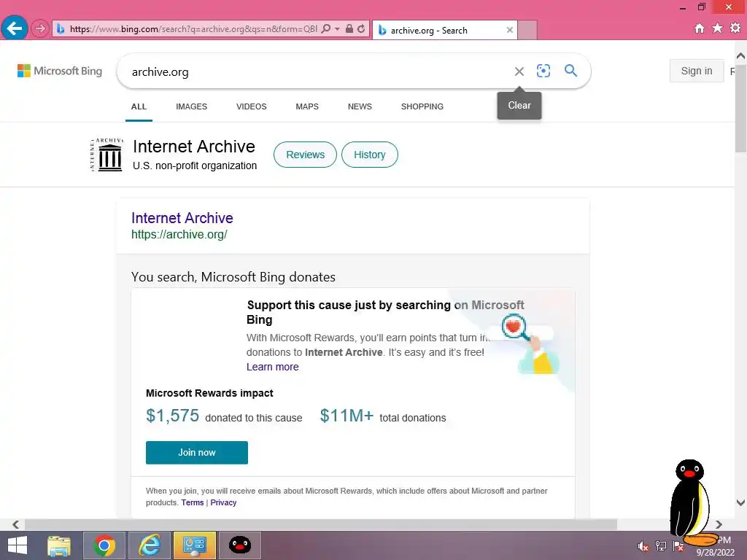Open the MAPS tab

[x=307, y=106]
